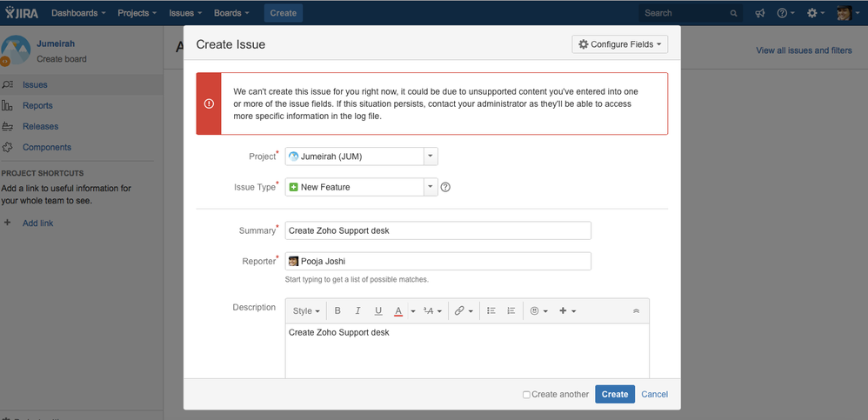Toggle bold in description editor

337,311
